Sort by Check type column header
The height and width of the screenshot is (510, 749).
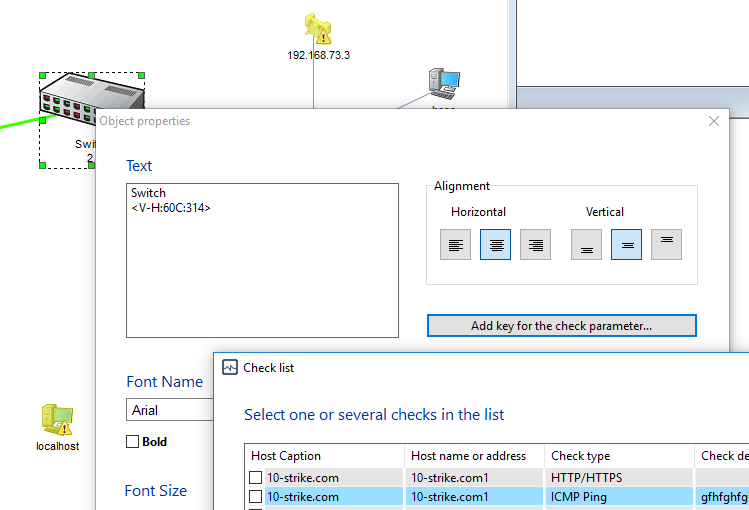pyautogui.click(x=619, y=456)
